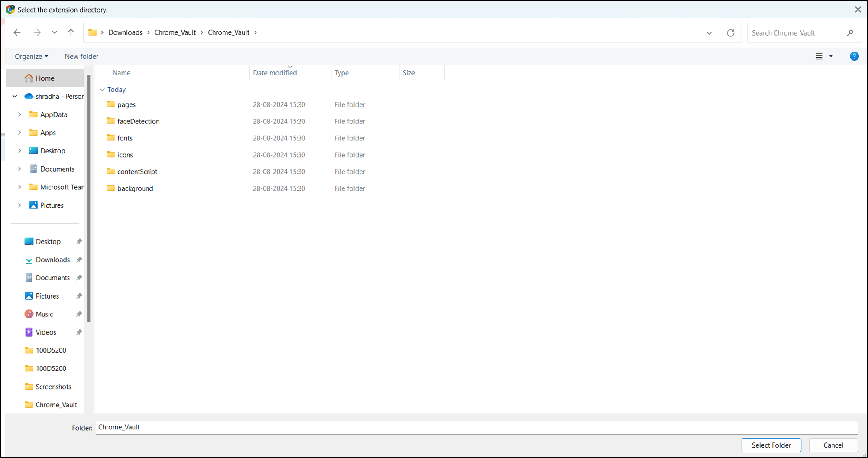Select Downloads in the breadcrumb path
This screenshot has width=868, height=458.
tap(125, 32)
